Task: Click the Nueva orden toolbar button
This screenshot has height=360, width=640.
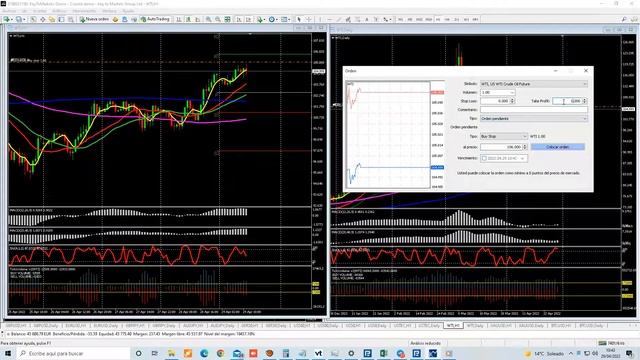Action: (94, 19)
